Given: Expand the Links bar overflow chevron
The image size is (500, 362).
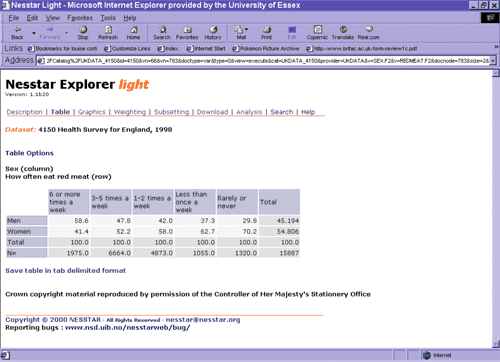Looking at the screenshot, I should (496, 47).
